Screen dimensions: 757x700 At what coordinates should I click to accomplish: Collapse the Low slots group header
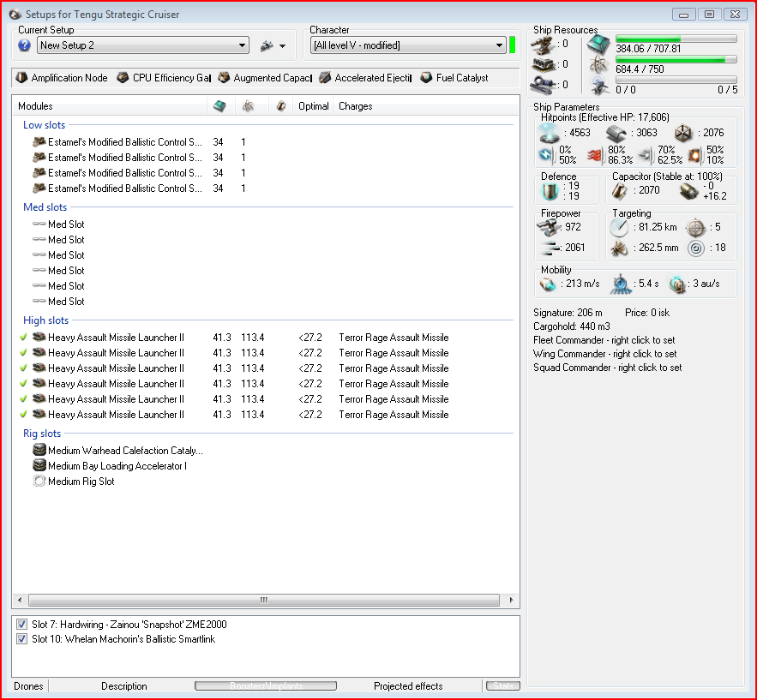tap(44, 125)
